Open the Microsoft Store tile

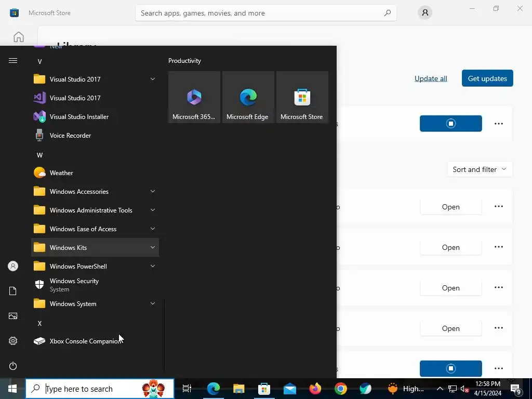click(x=302, y=97)
